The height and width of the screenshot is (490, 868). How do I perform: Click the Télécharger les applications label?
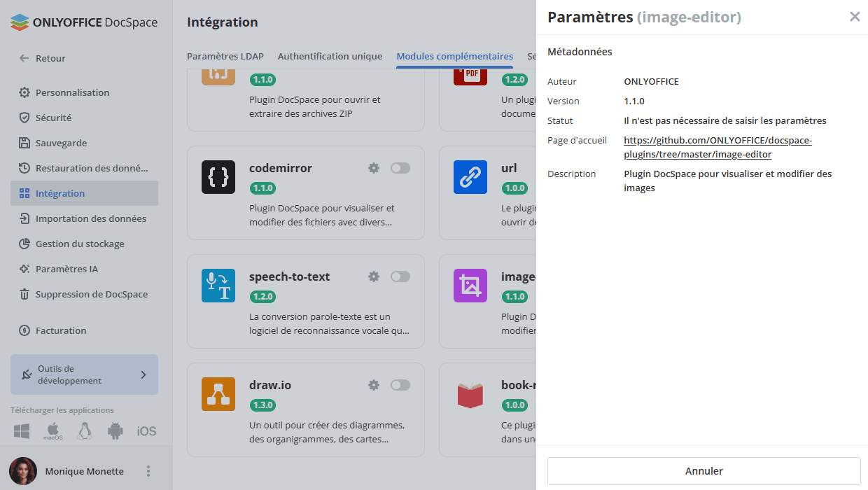(62, 410)
